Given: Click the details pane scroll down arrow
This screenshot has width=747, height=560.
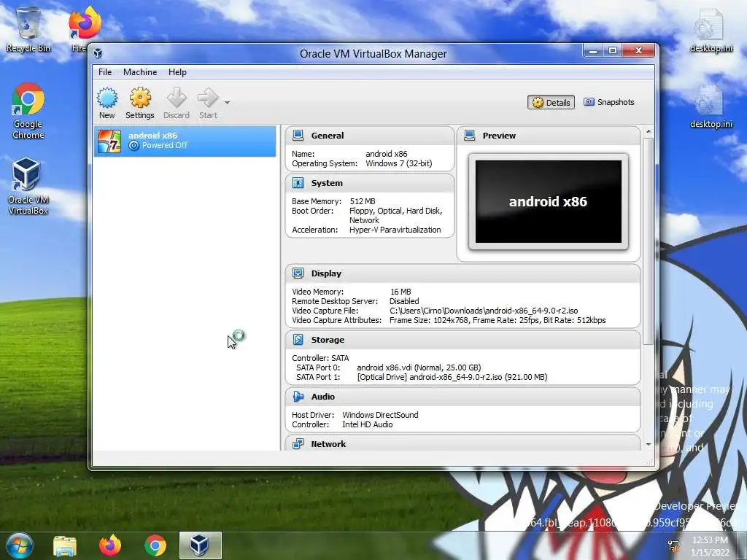Looking at the screenshot, I should 648,445.
